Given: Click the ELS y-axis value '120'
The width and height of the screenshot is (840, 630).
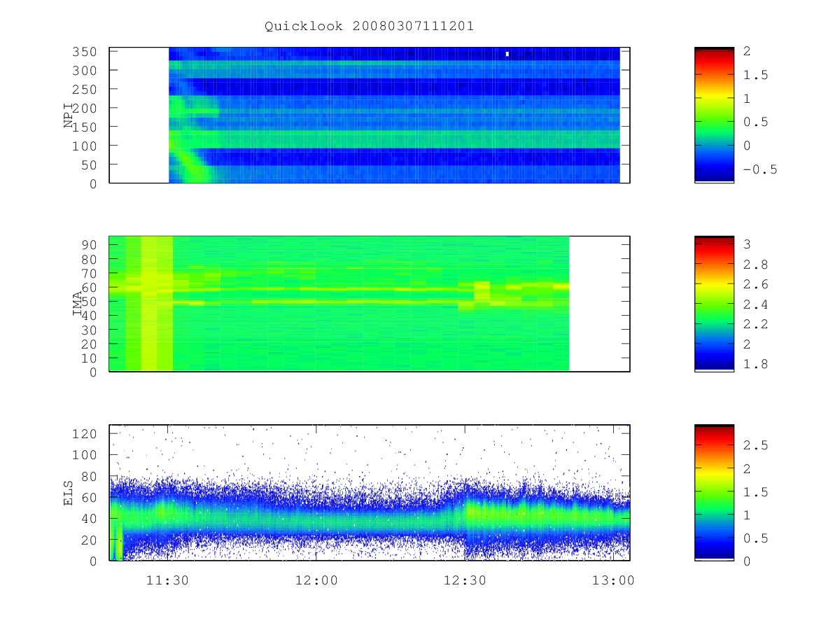Looking at the screenshot, I should tap(85, 434).
